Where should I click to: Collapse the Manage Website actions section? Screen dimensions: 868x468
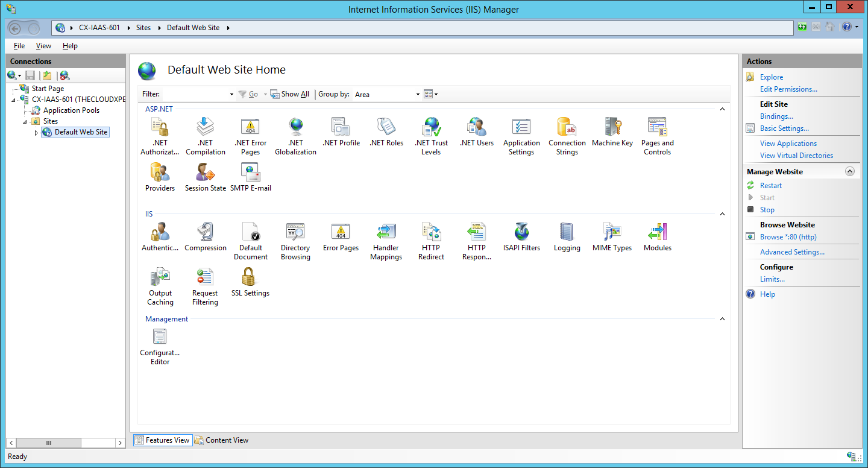click(850, 172)
